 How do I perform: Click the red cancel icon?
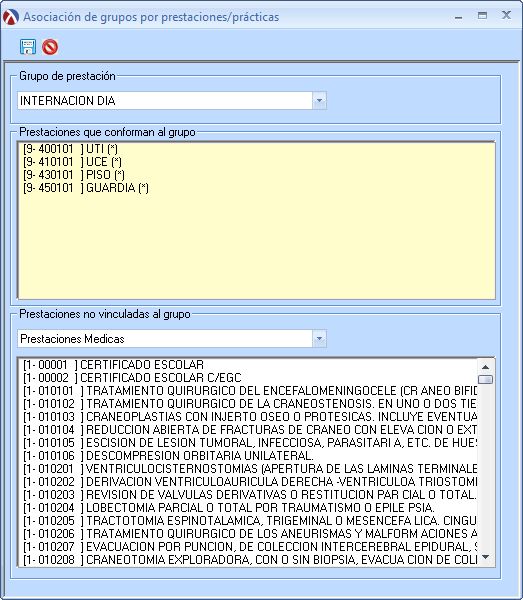point(50,47)
